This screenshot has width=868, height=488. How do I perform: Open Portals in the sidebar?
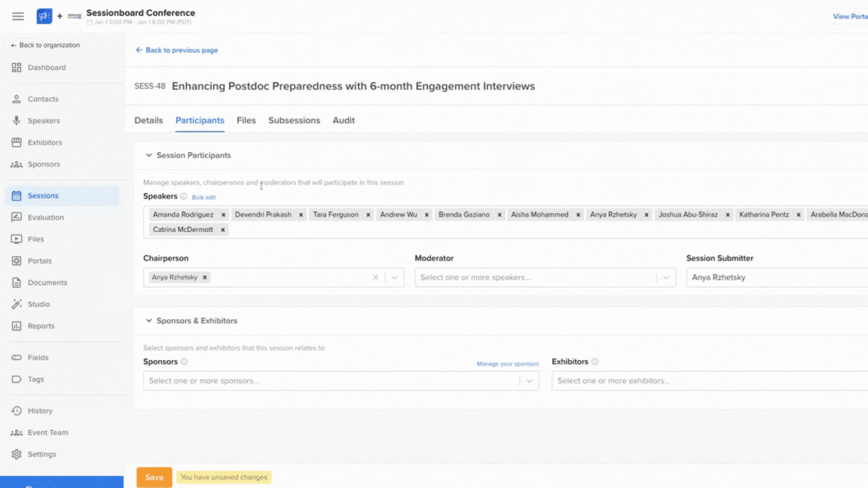pos(39,261)
